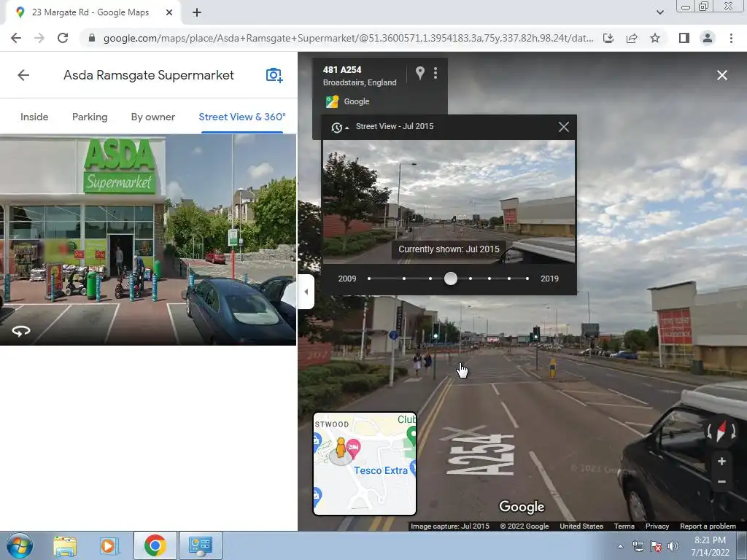Open File Explorer from the taskbar
The image size is (747, 560).
click(x=65, y=546)
